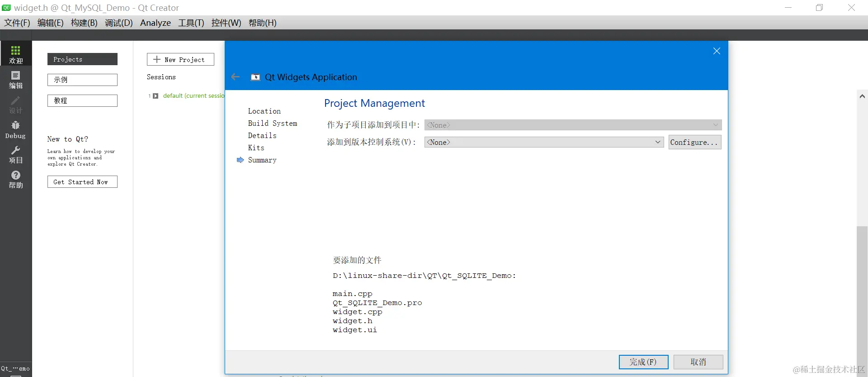The image size is (868, 377).
Task: Click the scroll-up arrow of right scrollbar
Action: (x=862, y=96)
